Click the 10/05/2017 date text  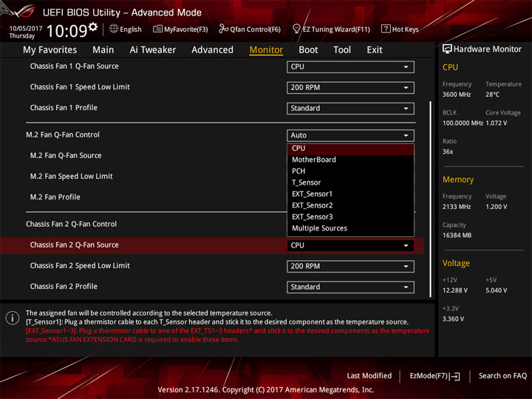26,29
